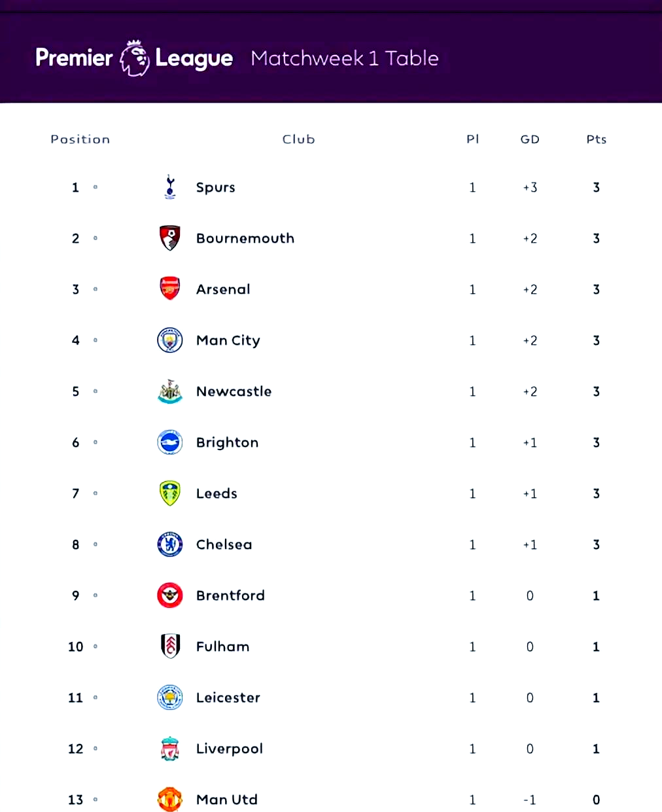Click the Man City badge
Image resolution: width=662 pixels, height=812 pixels.
pyautogui.click(x=170, y=340)
